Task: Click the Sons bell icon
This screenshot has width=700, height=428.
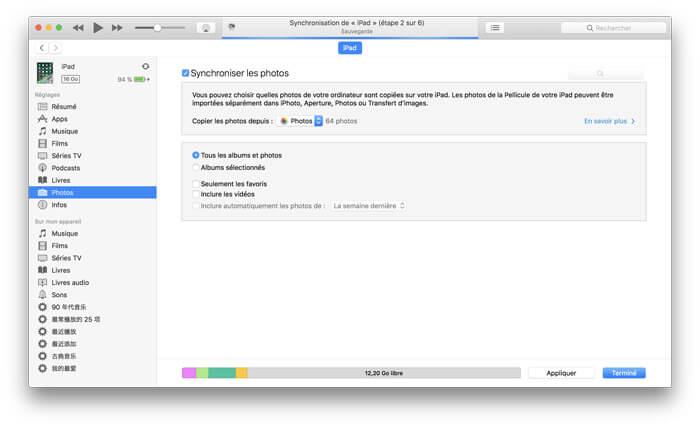Action: coord(42,295)
